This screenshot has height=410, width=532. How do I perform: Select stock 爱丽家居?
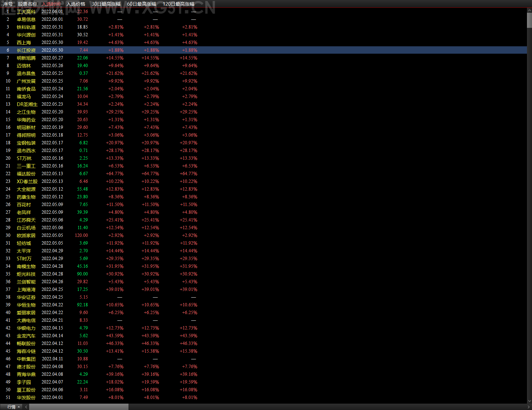tap(26, 313)
